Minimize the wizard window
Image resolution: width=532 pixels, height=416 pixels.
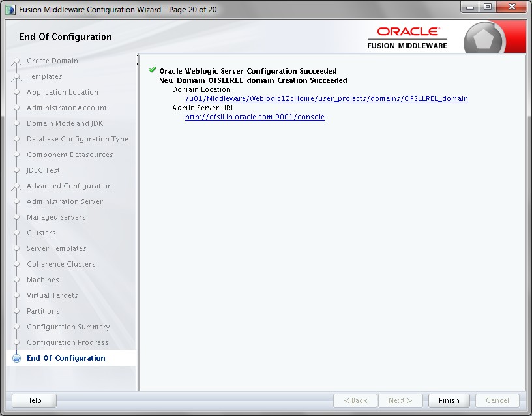470,7
